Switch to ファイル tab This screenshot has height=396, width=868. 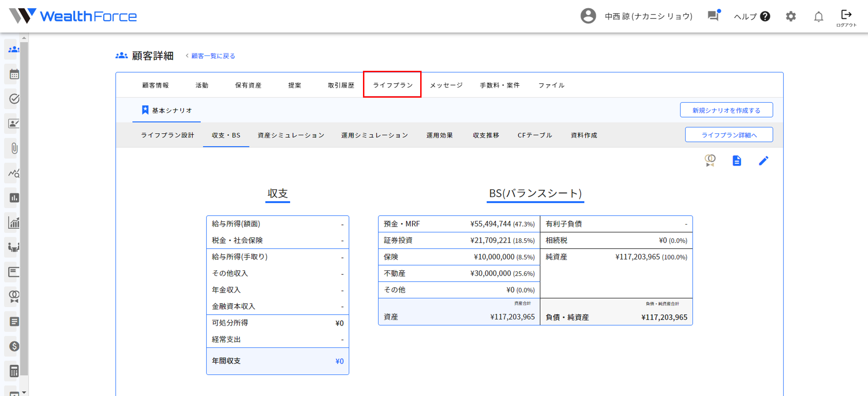[551, 85]
